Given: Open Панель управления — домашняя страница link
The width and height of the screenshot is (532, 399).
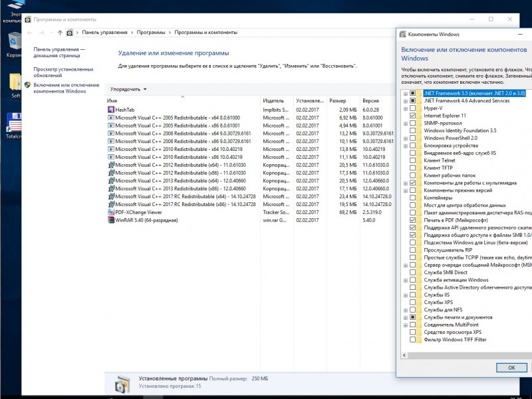Looking at the screenshot, I should (x=59, y=53).
